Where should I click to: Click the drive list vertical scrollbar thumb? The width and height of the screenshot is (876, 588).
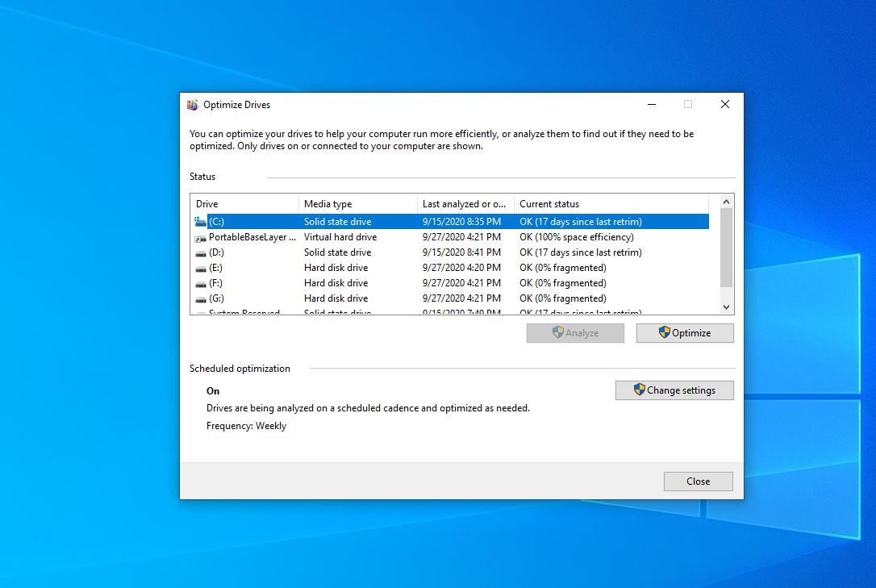pos(726,248)
